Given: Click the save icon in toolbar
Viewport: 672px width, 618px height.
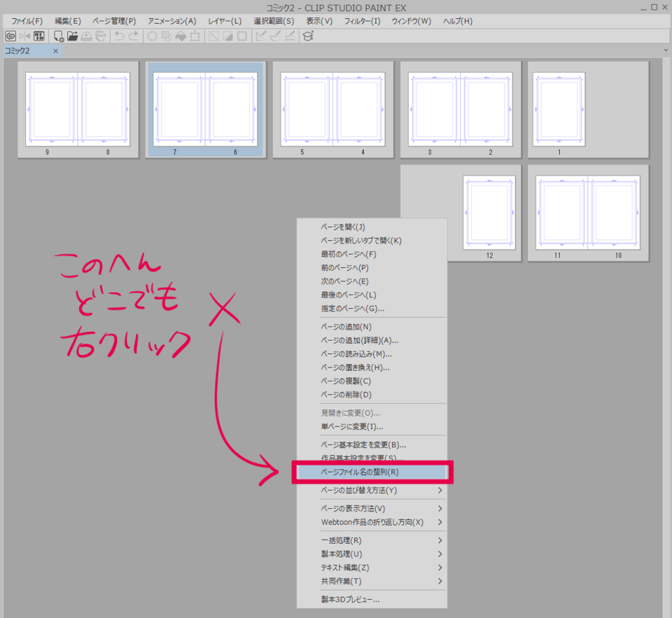Looking at the screenshot, I should click(87, 36).
